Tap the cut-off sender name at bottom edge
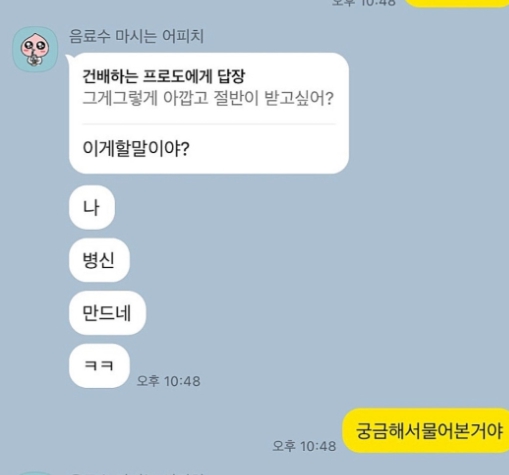The image size is (509, 475). pyautogui.click(x=137, y=473)
